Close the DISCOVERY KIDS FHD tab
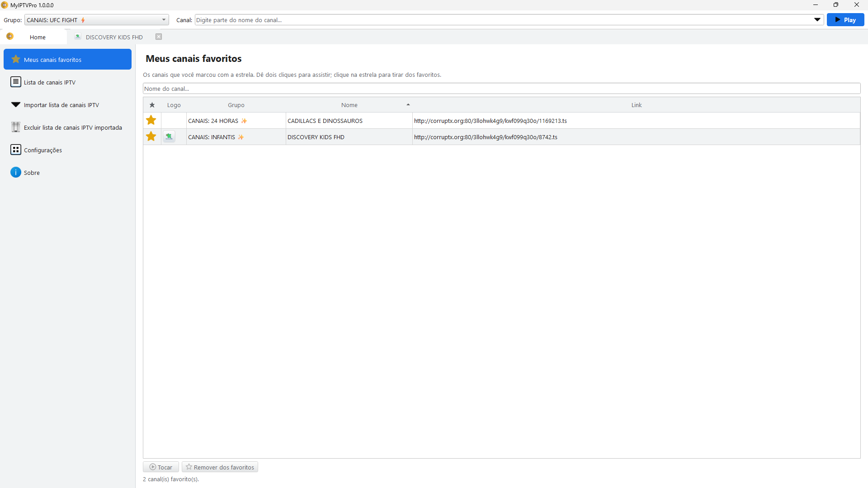The width and height of the screenshot is (868, 488). point(159,37)
